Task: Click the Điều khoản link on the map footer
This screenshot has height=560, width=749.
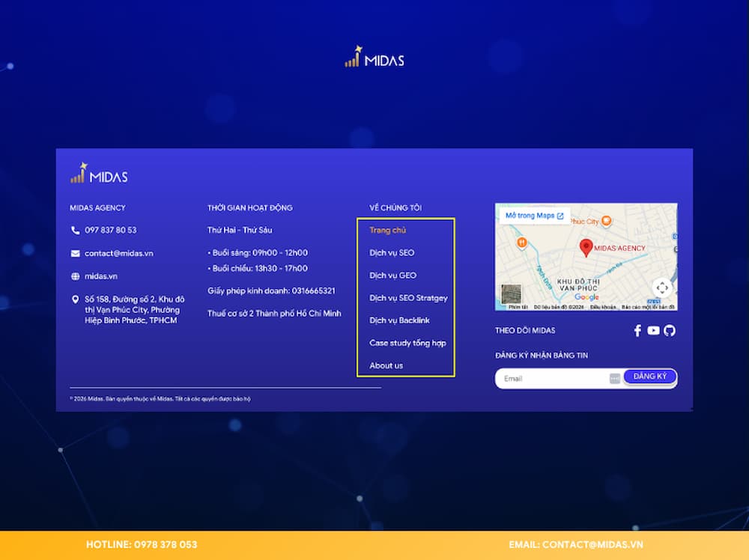Action: pyautogui.click(x=603, y=307)
